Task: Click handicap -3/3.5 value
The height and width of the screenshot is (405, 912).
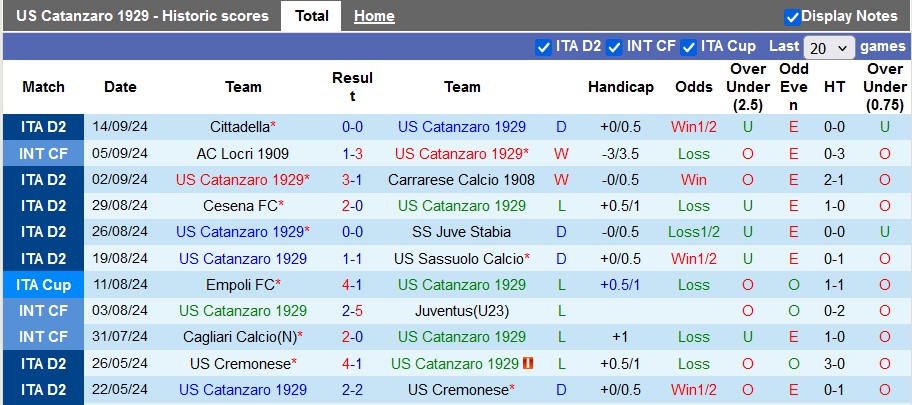Action: pos(621,154)
